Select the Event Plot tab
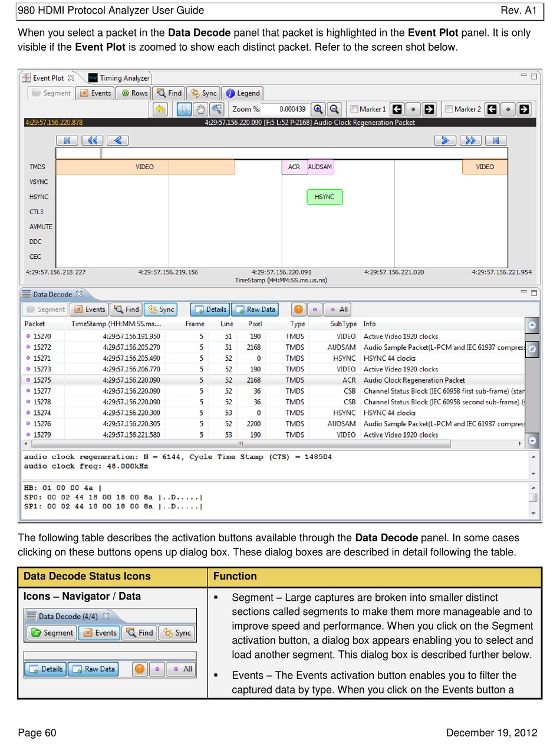This screenshot has width=560, height=747. pyautogui.click(x=47, y=78)
